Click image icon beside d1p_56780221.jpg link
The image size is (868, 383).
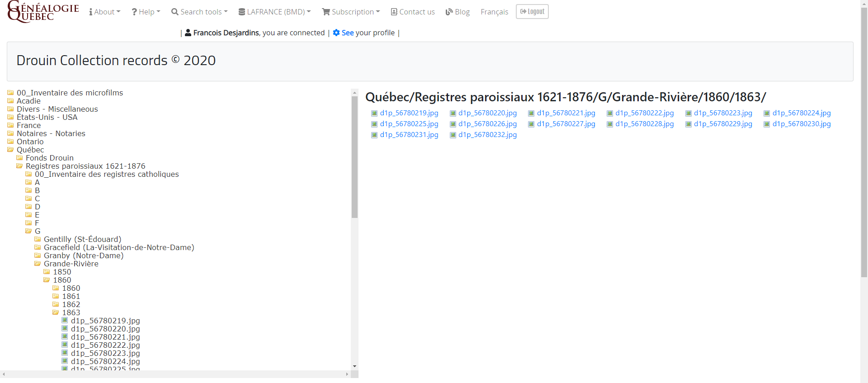click(531, 113)
